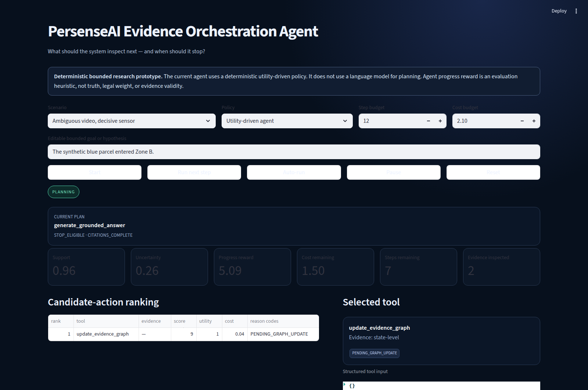Click the evidence column header

pyautogui.click(x=155, y=321)
